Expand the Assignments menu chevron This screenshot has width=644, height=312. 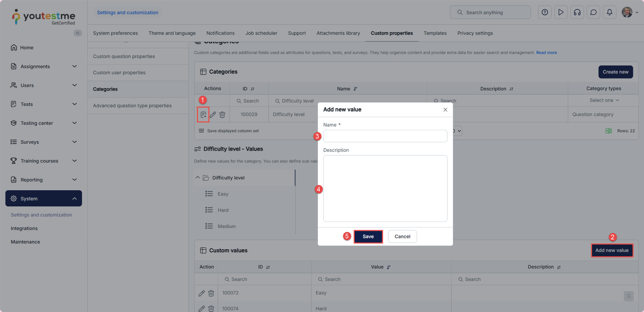(74, 66)
